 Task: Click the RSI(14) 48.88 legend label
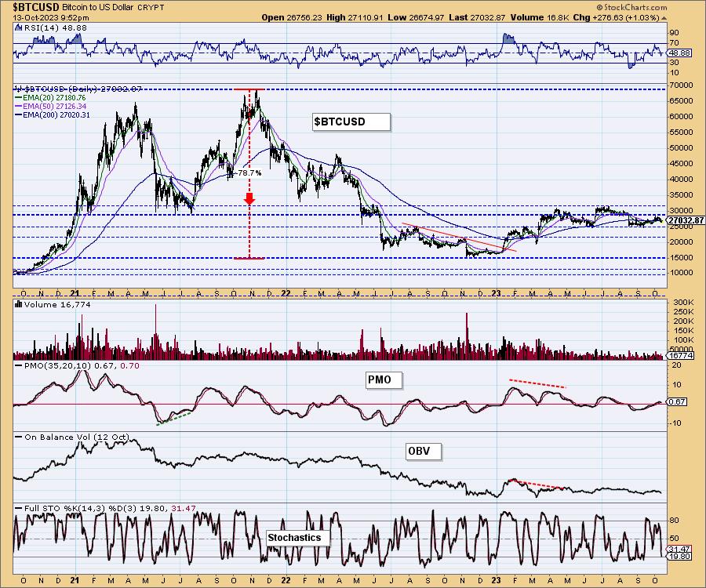pyautogui.click(x=56, y=27)
